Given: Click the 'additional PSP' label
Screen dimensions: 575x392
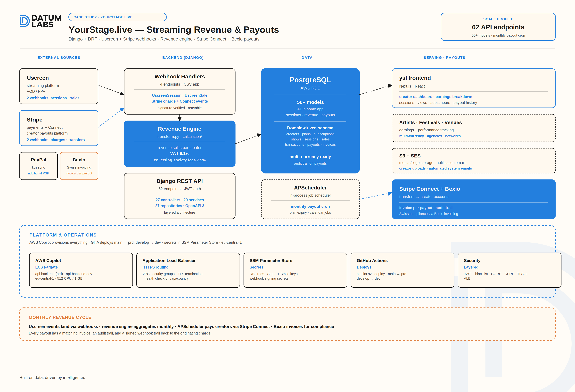Looking at the screenshot, I should pyautogui.click(x=39, y=173).
